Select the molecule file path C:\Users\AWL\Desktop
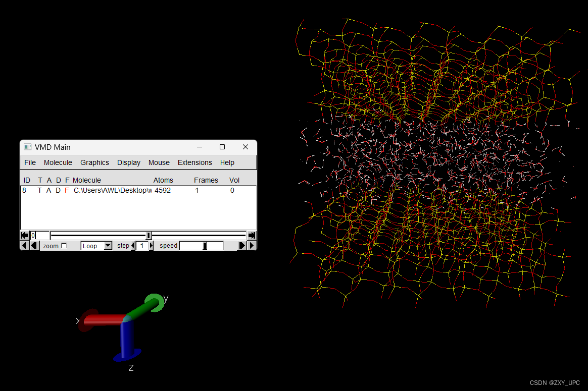Viewport: 588px width, 391px height. point(113,190)
